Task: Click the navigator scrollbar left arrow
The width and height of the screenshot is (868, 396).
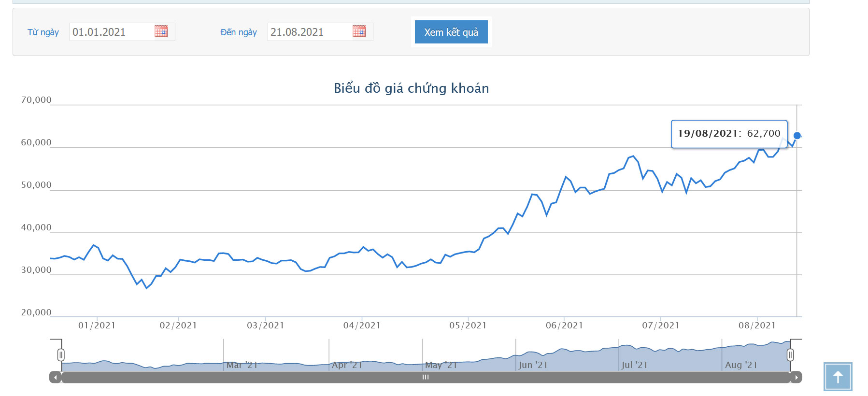Action: 56,377
